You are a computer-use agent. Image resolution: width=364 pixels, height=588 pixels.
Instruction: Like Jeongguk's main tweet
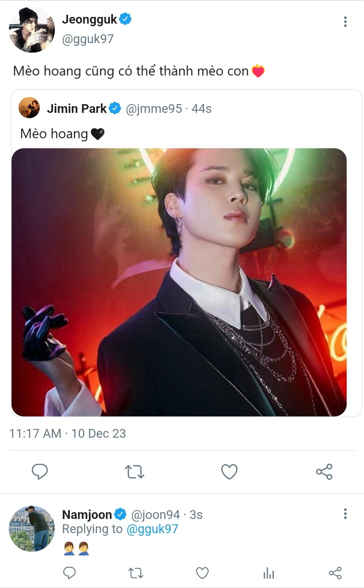tap(229, 471)
